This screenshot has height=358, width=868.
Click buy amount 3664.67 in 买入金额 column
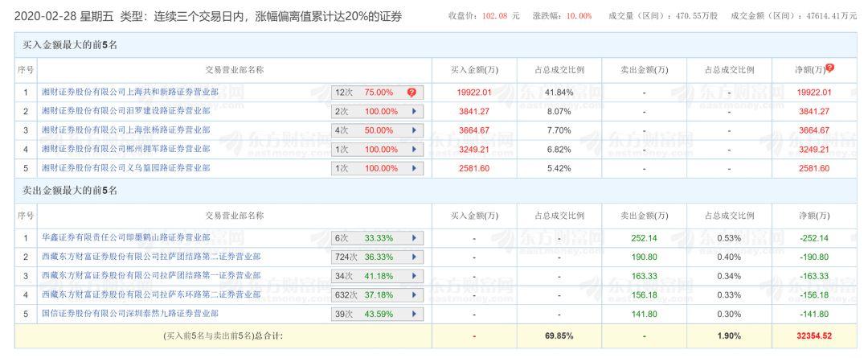click(x=474, y=131)
